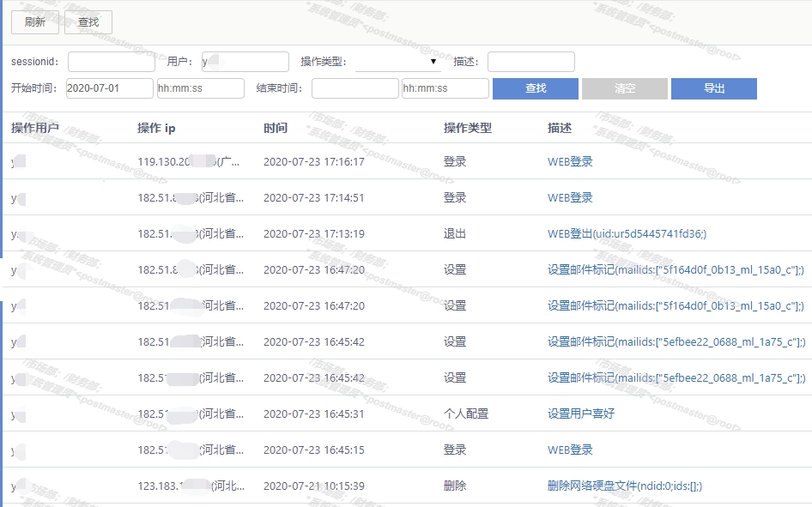Open WEB登录 link at 17:16:17 row
The width and height of the screenshot is (812, 507).
pos(570,161)
